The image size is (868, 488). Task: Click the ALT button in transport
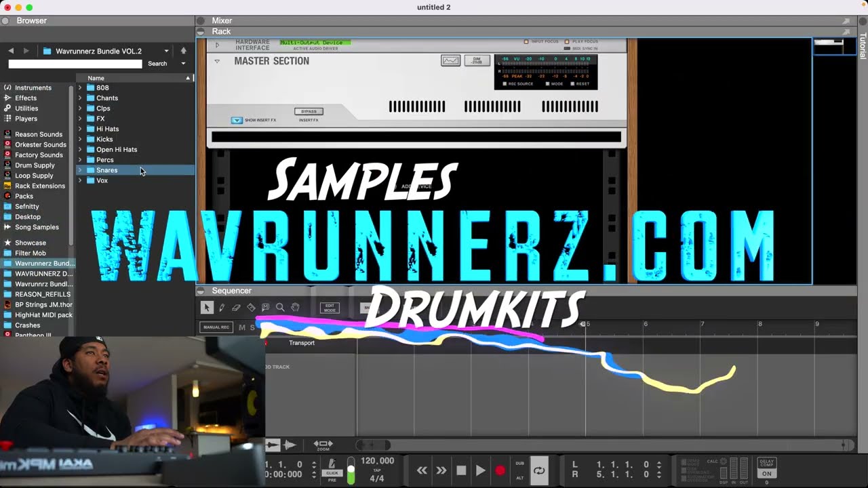[520, 478]
